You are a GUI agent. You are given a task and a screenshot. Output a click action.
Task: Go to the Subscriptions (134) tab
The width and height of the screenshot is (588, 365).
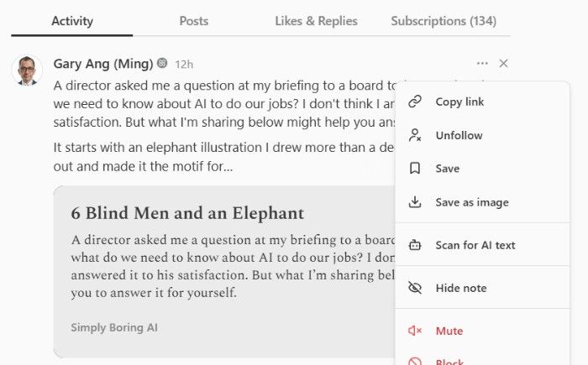444,21
